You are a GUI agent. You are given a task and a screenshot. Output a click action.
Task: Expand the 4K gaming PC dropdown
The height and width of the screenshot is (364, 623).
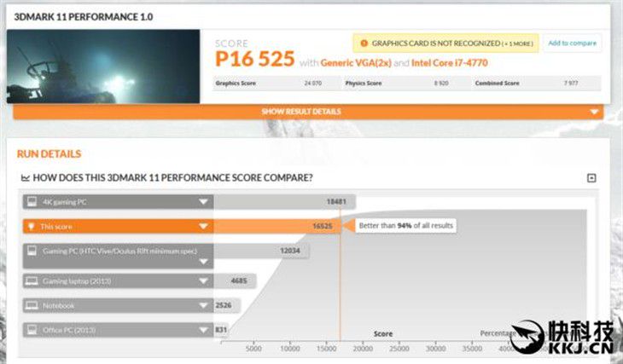point(203,202)
